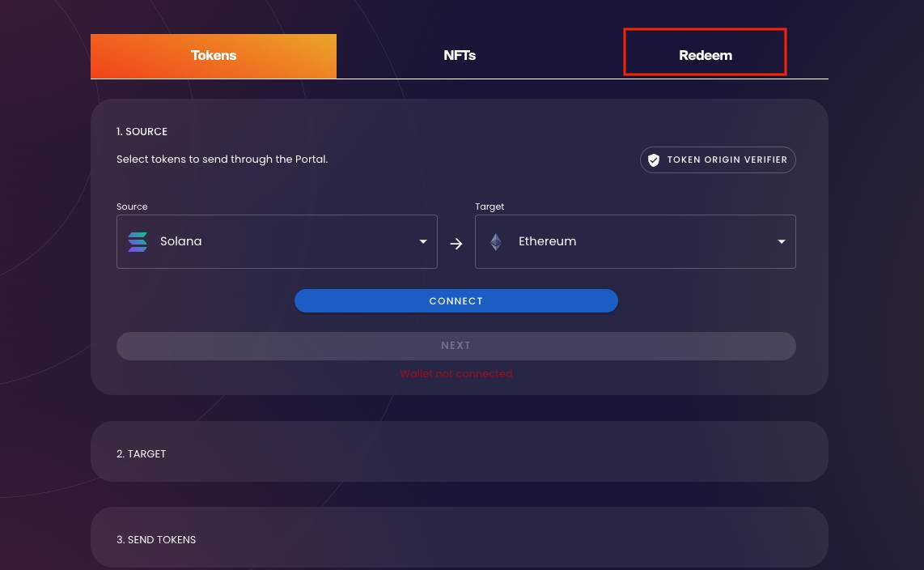This screenshot has height=570, width=924.
Task: Click the Source dropdown caret icon
Action: point(423,241)
